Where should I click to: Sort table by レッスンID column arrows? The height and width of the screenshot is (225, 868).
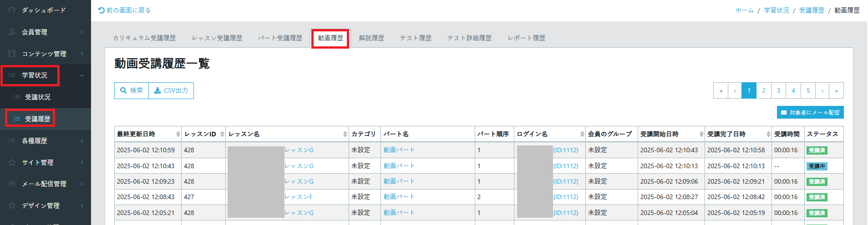pyautogui.click(x=222, y=134)
